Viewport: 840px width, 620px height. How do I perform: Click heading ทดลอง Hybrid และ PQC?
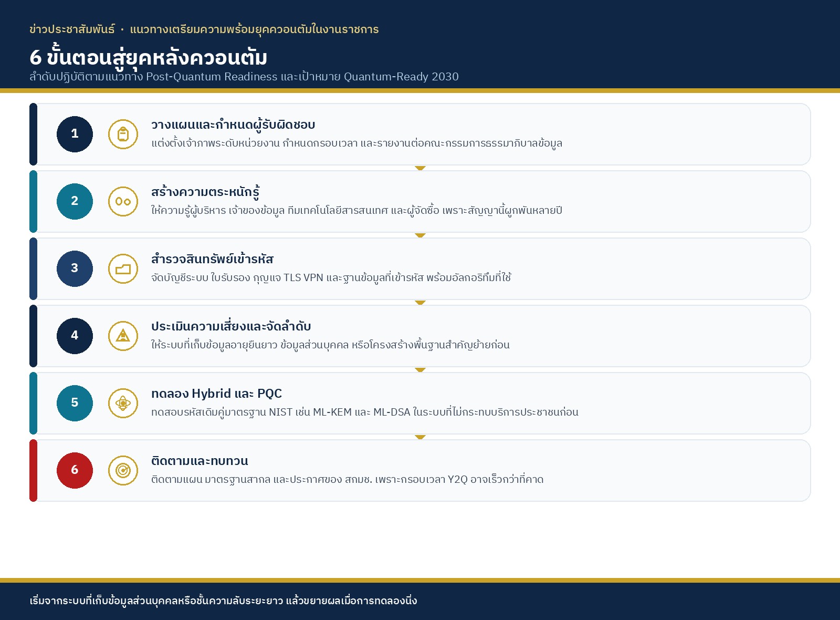(x=216, y=394)
